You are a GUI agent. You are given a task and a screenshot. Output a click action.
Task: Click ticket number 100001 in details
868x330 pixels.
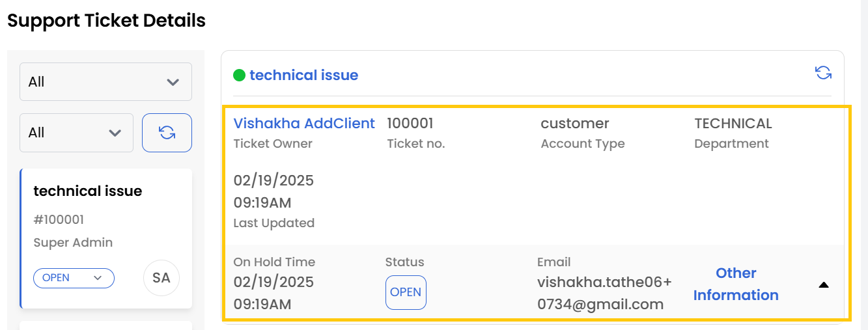(x=410, y=124)
